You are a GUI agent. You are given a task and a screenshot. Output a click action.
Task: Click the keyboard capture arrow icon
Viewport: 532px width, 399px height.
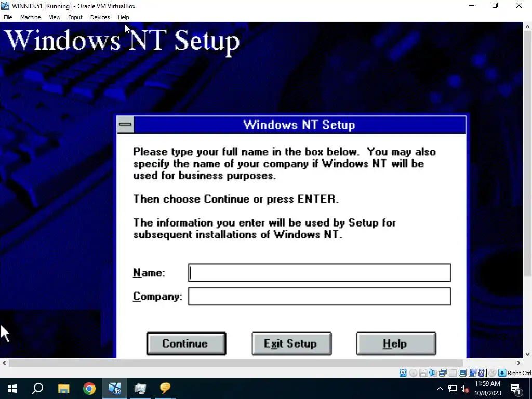(502, 373)
